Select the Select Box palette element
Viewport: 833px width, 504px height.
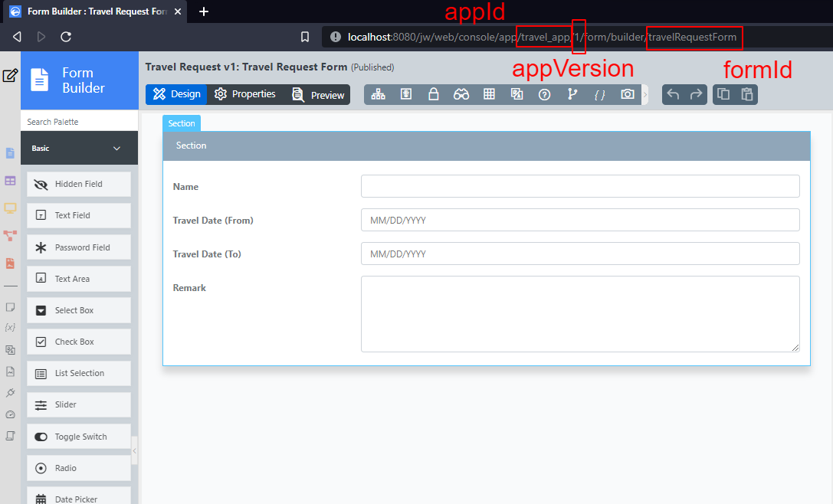[x=79, y=310]
